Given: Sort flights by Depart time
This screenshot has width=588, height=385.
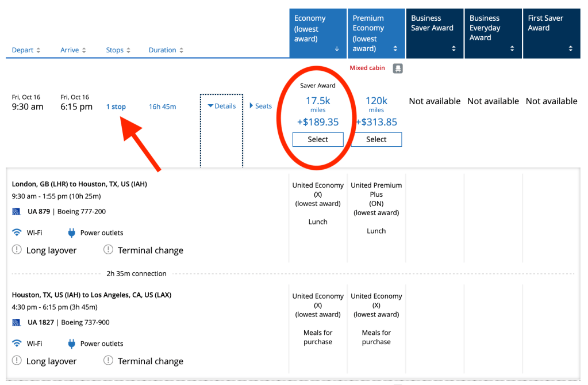Looking at the screenshot, I should coord(26,50).
